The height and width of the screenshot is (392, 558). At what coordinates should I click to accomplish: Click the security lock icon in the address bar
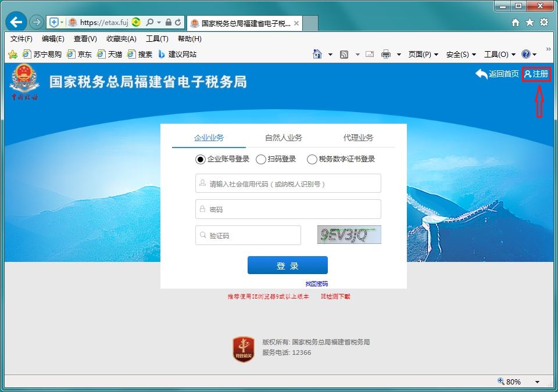coord(167,21)
